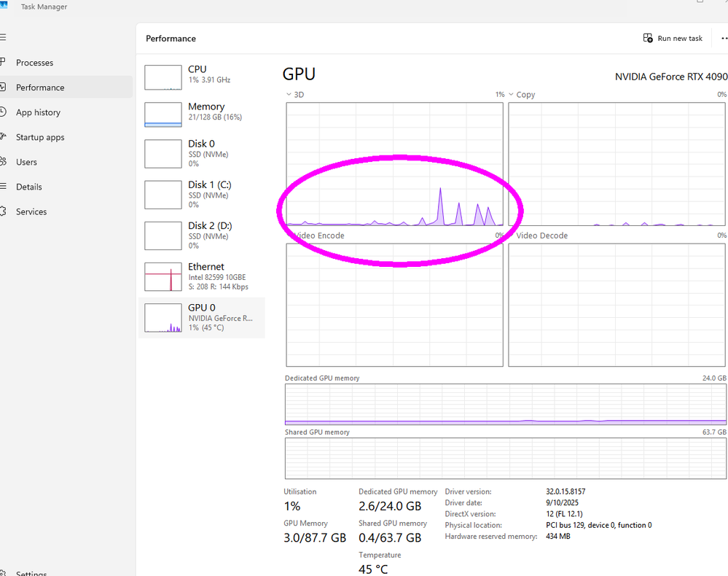Viewport: 728px width, 576px height.
Task: Select Disk 2 (D:) entry text
Action: [211, 235]
